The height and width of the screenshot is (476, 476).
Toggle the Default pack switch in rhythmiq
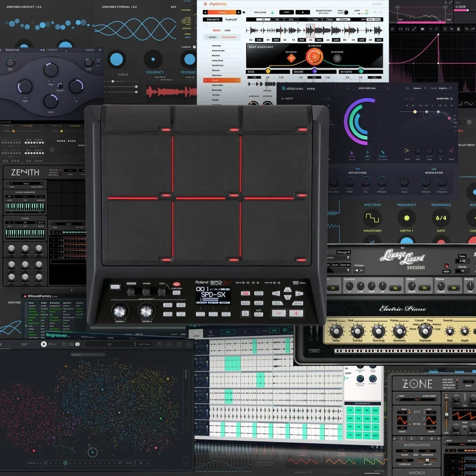click(212, 37)
